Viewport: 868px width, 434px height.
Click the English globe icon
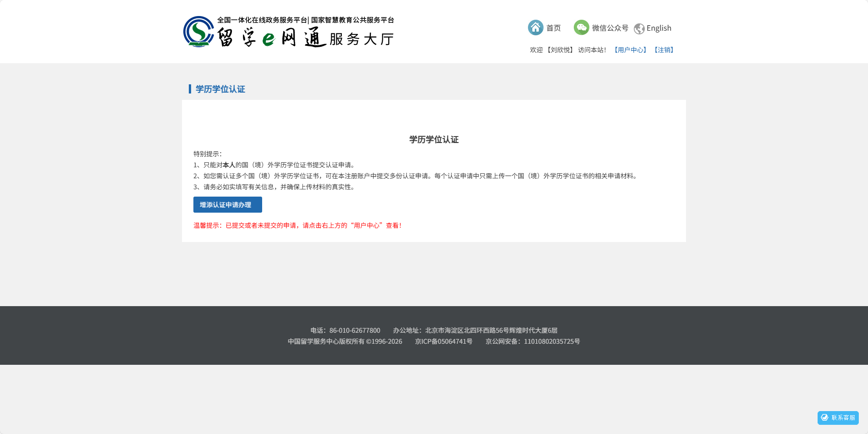(x=640, y=28)
